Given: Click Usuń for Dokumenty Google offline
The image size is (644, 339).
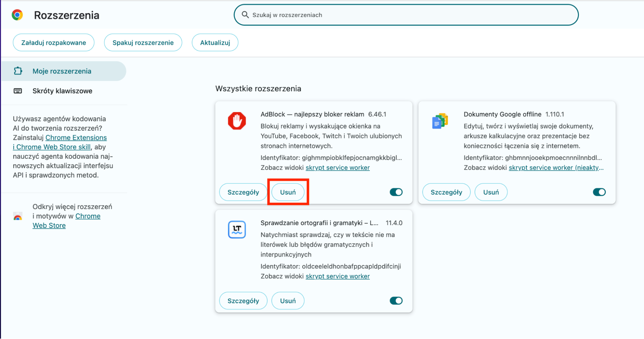Looking at the screenshot, I should coord(491,192).
